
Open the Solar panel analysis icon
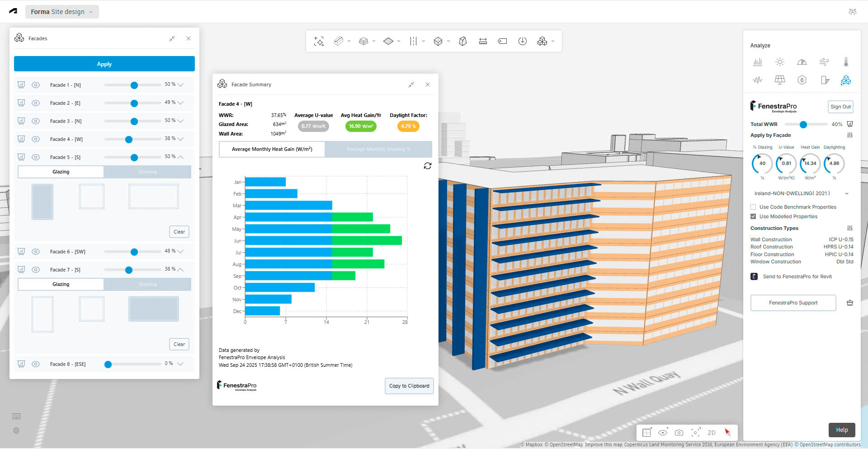779,80
